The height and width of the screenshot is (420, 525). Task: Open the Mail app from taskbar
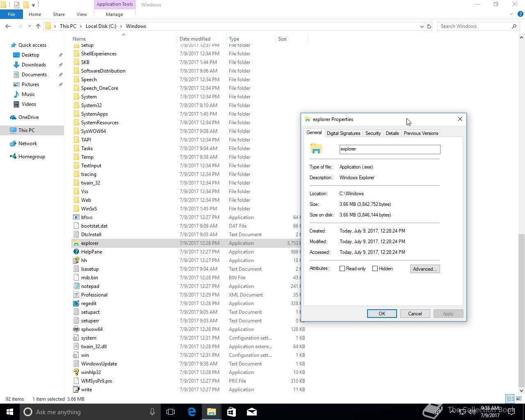(x=252, y=412)
